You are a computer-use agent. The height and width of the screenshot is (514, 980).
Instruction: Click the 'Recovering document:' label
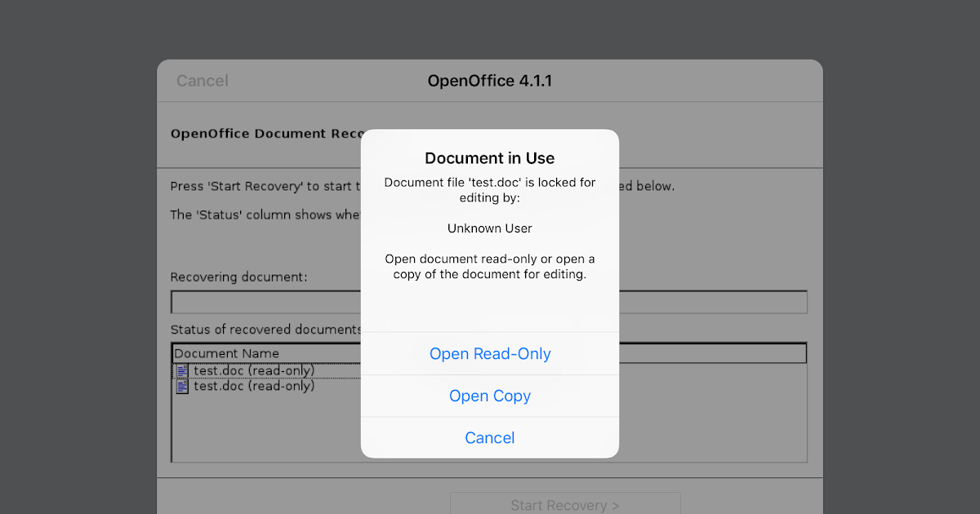point(239,277)
